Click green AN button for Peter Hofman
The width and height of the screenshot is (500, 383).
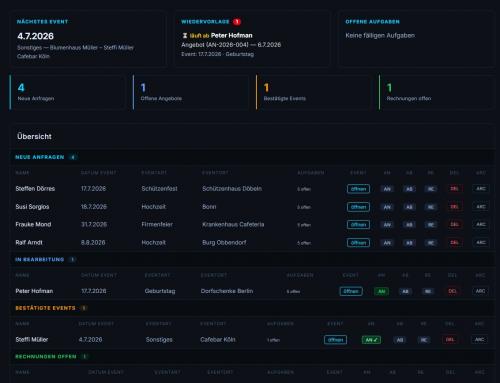tap(381, 291)
